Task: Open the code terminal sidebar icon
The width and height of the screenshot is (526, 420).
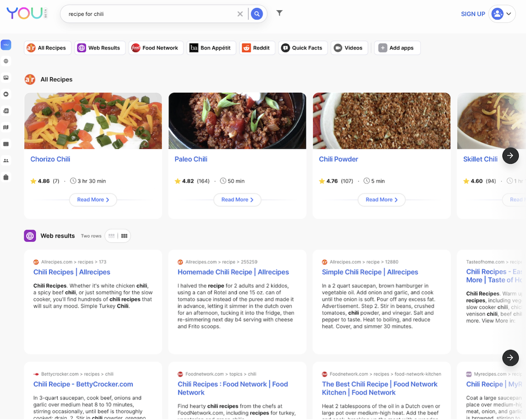Action: tap(6, 144)
